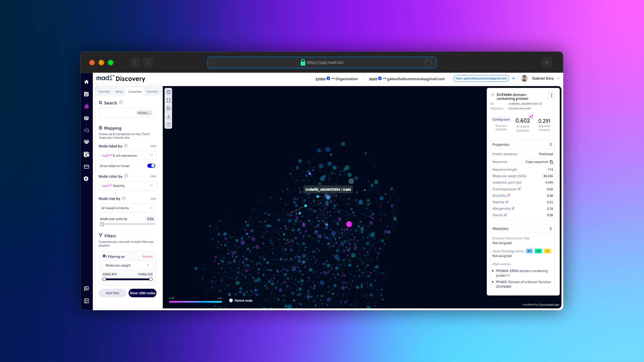644x362 pixels.
Task: Collapse the left panel from graph toolbar
Action: pyautogui.click(x=169, y=92)
